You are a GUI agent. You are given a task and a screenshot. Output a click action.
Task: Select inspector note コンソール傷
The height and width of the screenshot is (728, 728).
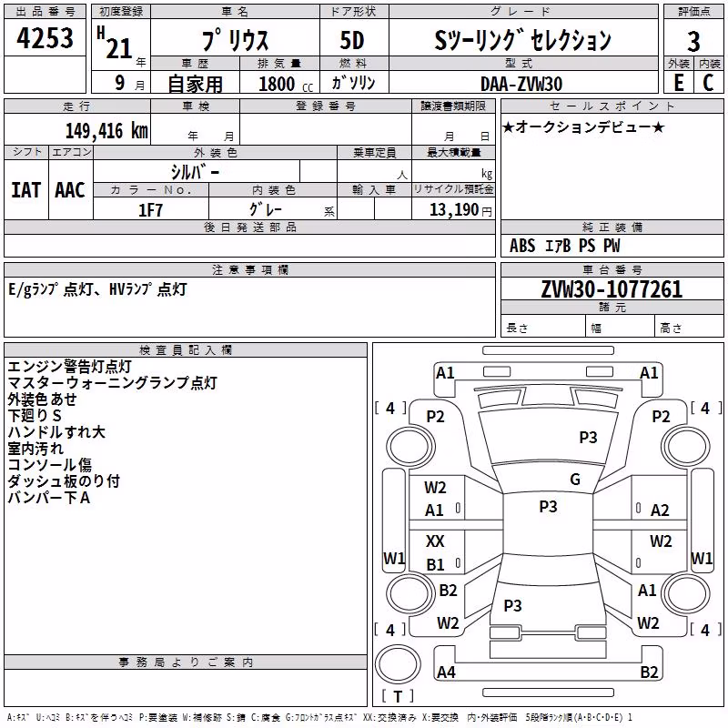pyautogui.click(x=50, y=465)
